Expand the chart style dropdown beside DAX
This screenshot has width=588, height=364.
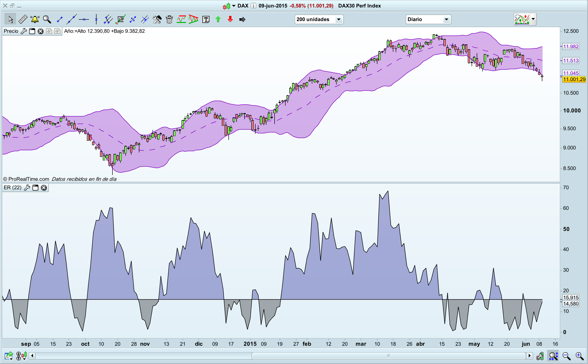(x=234, y=6)
